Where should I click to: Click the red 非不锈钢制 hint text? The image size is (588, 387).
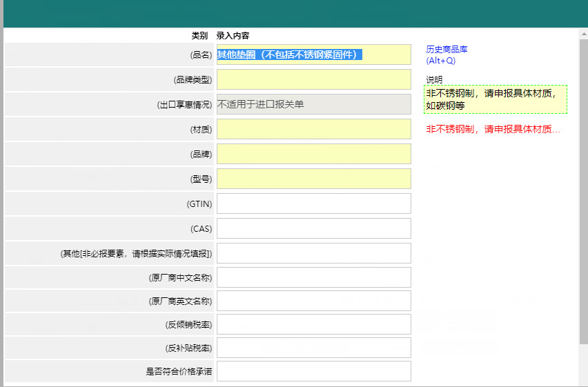(x=493, y=130)
